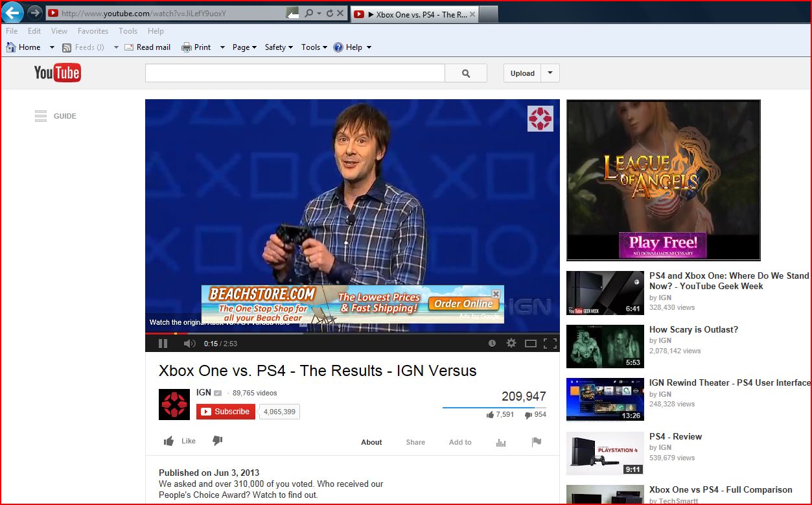This screenshot has width=812, height=505.
Task: Open the Favorites menu
Action: pos(93,31)
